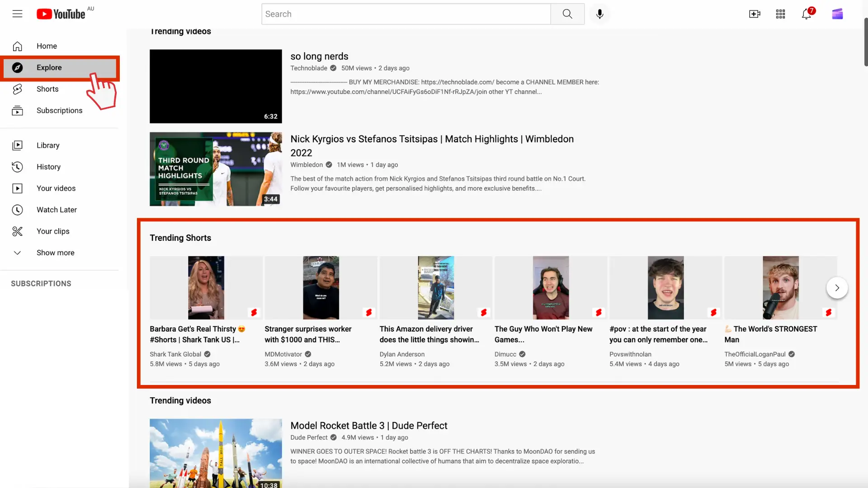Click the Watch Later clock icon
This screenshot has width=868, height=488.
pyautogui.click(x=17, y=210)
